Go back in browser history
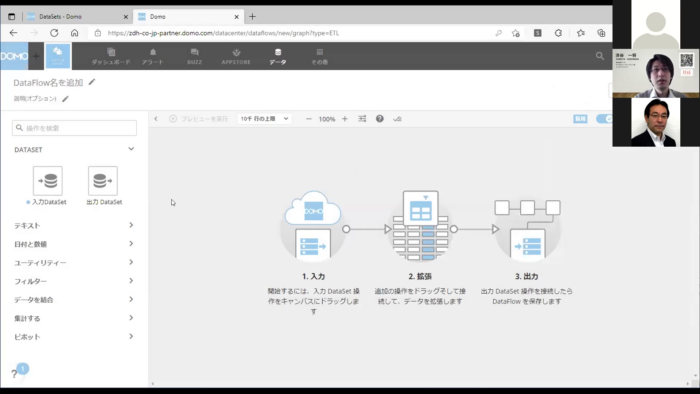Viewport: 700px width, 394px height. [13, 33]
